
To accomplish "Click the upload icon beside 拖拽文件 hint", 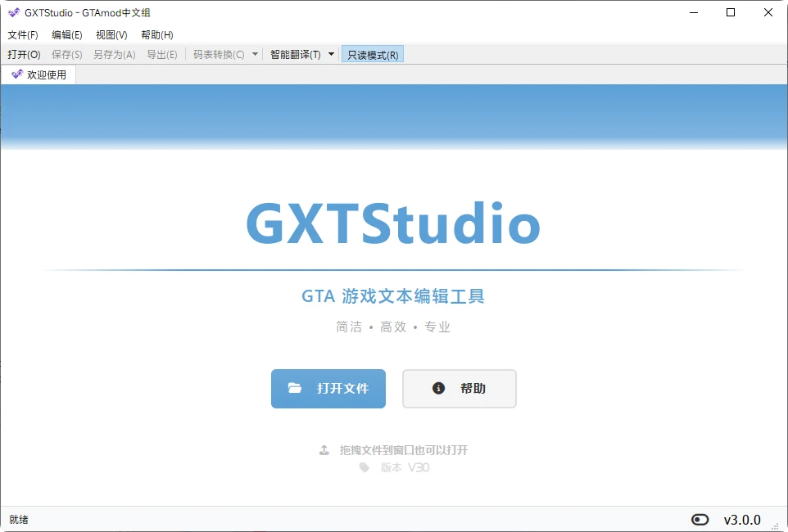I will coord(324,450).
